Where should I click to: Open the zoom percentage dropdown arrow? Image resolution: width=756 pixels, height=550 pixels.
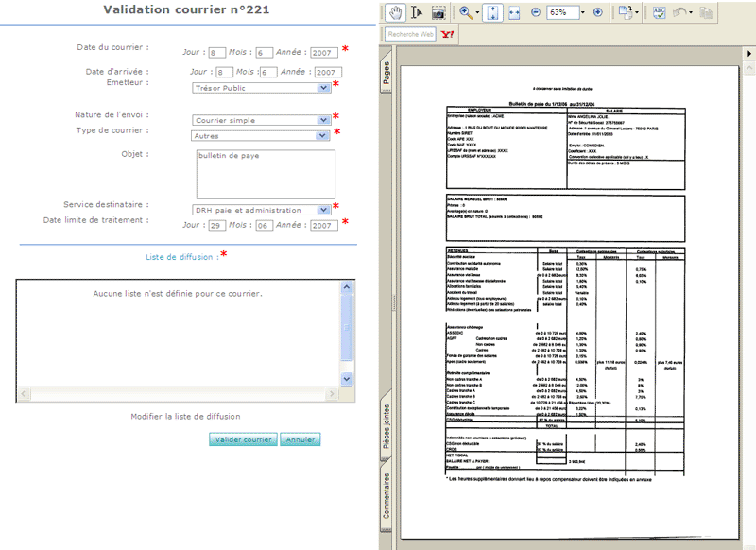point(582,12)
